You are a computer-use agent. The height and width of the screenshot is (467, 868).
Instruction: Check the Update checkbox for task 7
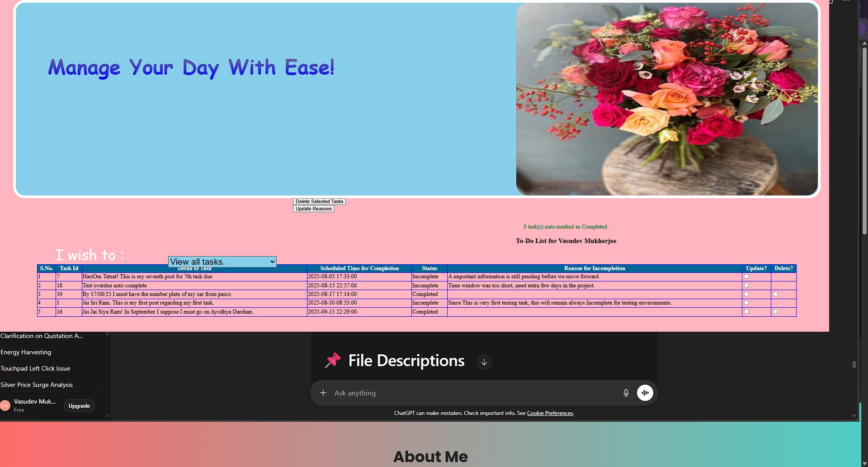pyautogui.click(x=747, y=276)
